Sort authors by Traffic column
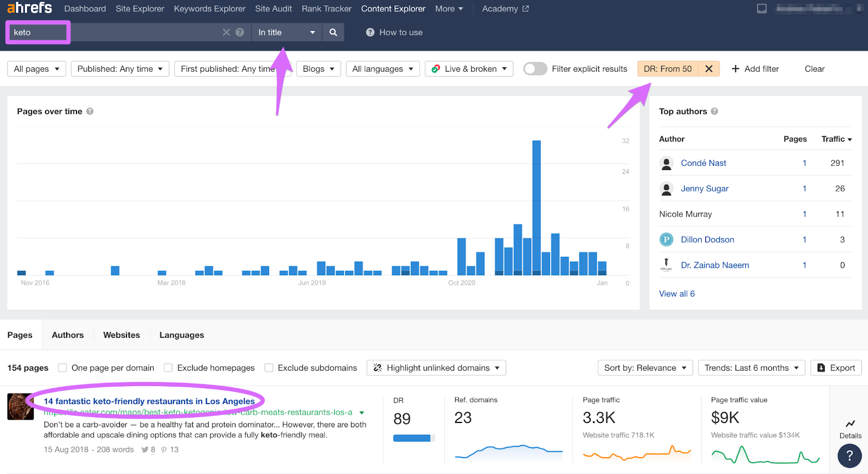 tap(837, 139)
